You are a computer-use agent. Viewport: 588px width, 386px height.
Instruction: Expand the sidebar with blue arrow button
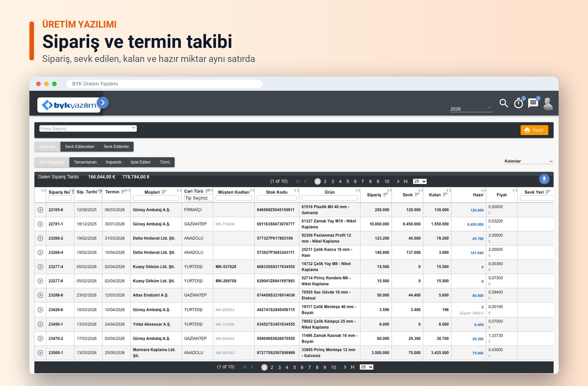(x=103, y=103)
